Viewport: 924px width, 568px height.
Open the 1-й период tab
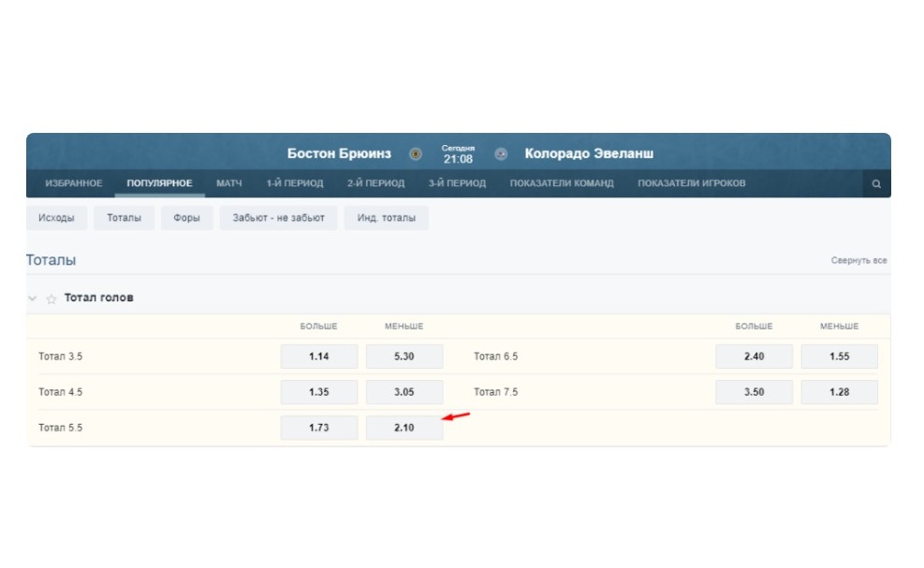(x=295, y=183)
